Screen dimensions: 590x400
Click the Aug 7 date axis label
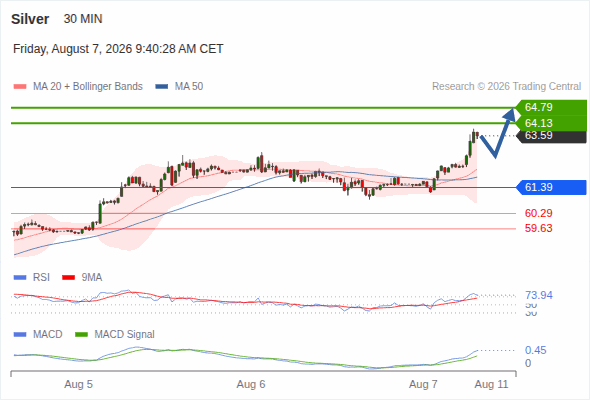[x=423, y=384]
